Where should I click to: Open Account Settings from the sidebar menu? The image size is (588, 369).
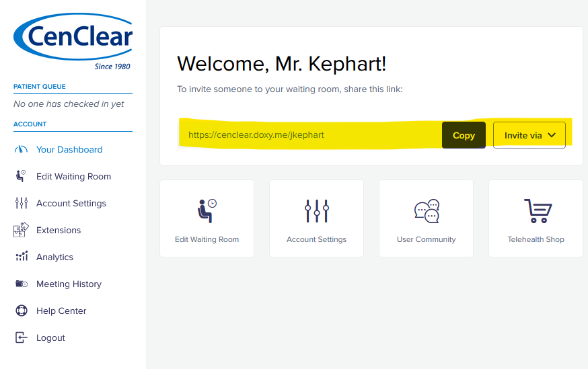coord(71,204)
